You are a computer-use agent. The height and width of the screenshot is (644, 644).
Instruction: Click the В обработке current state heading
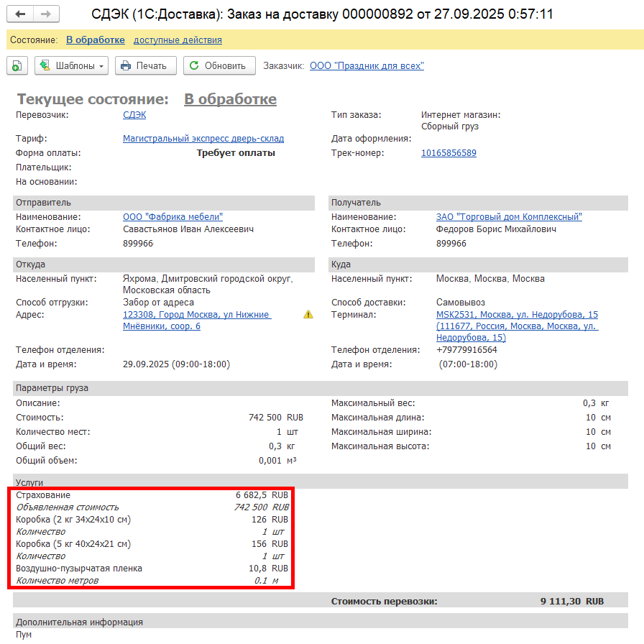(x=230, y=99)
